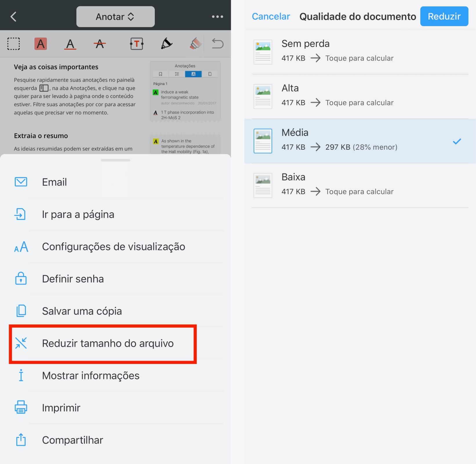This screenshot has height=464, width=476.
Task: Open the three-dots more options menu
Action: tap(217, 17)
